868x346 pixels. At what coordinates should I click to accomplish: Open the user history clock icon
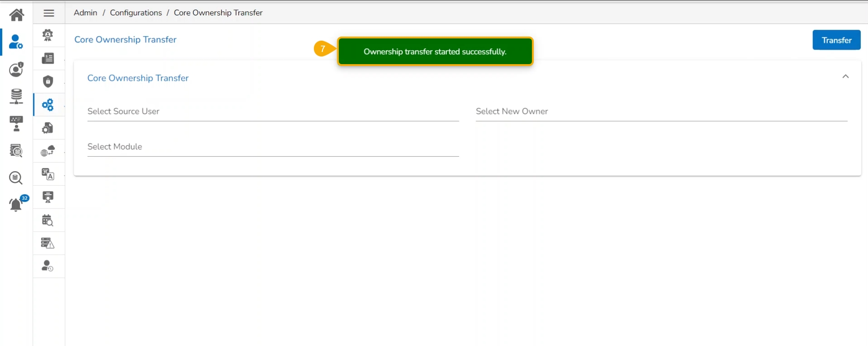[47, 266]
